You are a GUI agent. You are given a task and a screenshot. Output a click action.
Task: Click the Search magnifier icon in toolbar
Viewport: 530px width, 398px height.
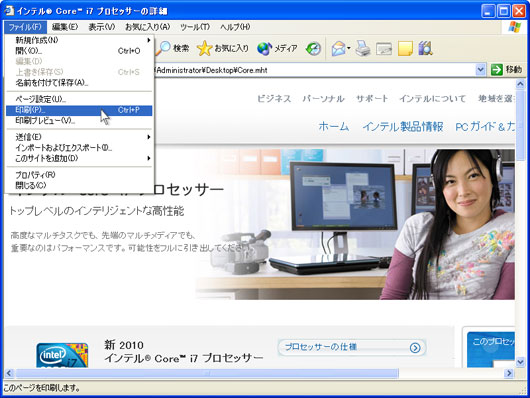(164, 48)
